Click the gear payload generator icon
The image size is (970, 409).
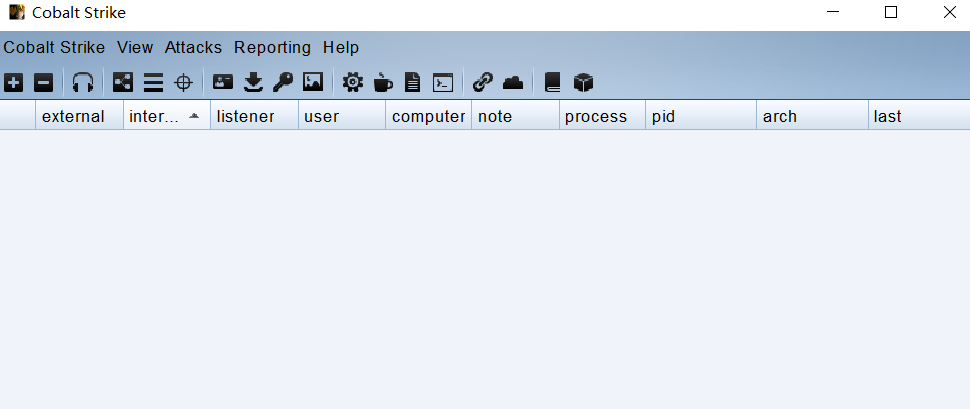(353, 83)
